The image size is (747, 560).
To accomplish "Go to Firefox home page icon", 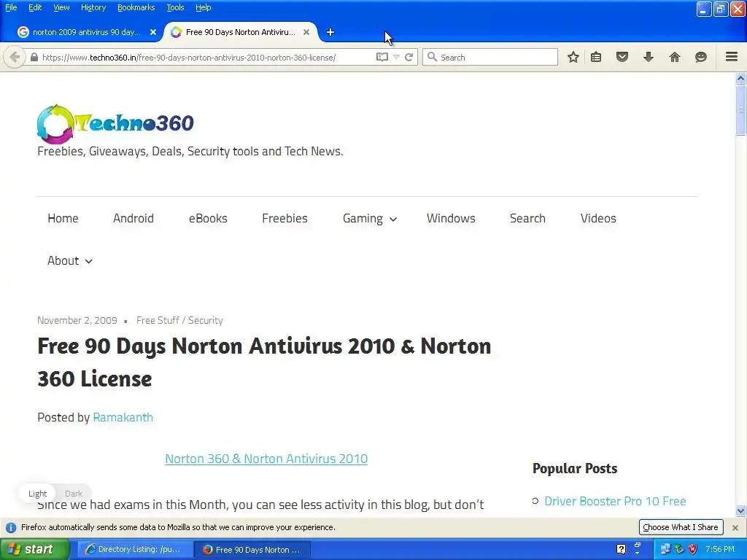I will point(675,57).
